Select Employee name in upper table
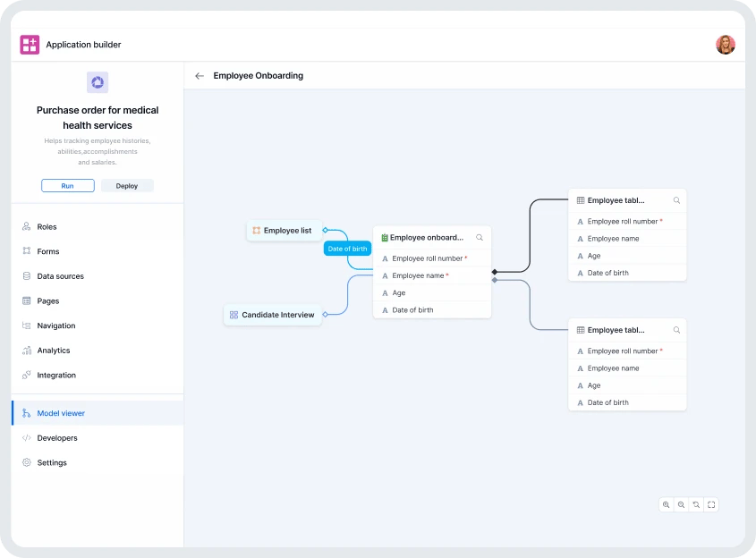 tap(627, 239)
